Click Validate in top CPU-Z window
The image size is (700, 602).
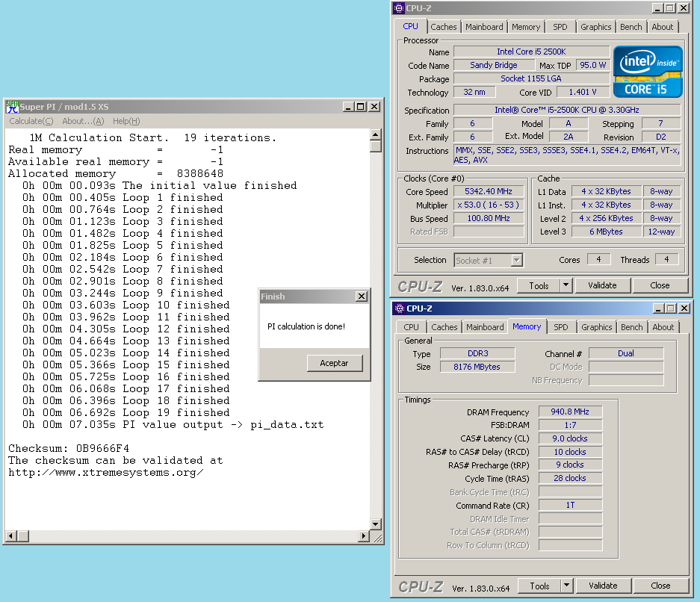tap(602, 285)
